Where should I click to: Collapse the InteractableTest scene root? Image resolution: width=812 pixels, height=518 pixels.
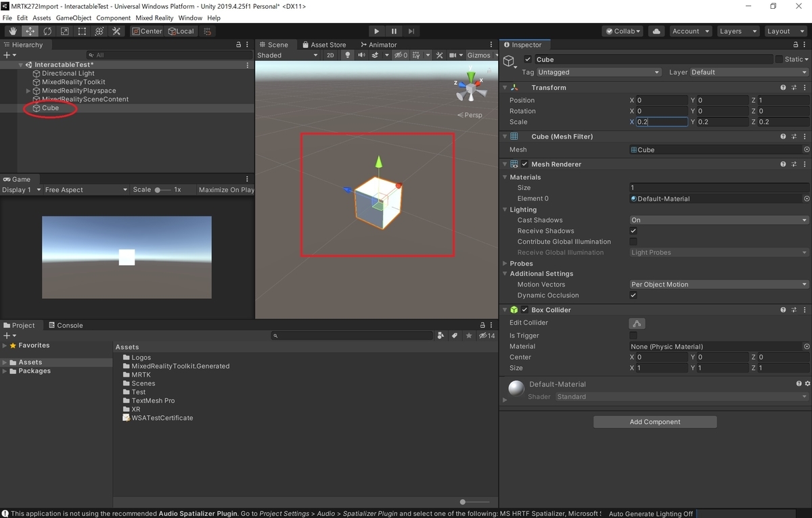coord(20,65)
